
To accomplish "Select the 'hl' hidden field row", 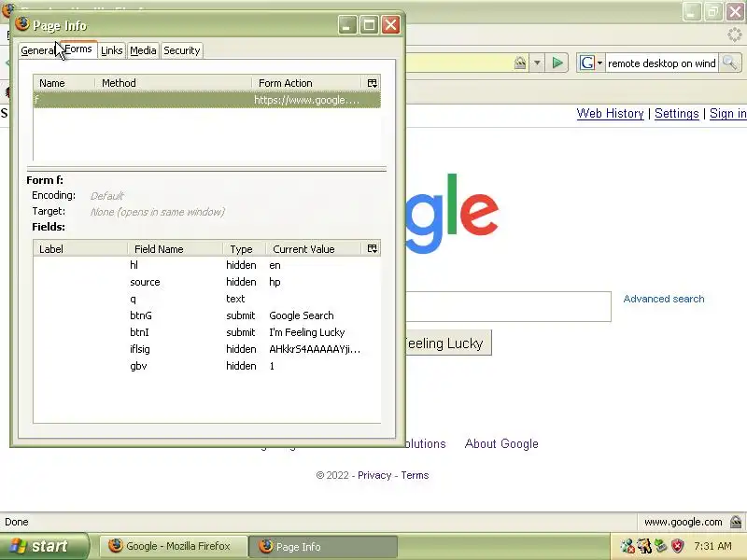I will click(206, 265).
